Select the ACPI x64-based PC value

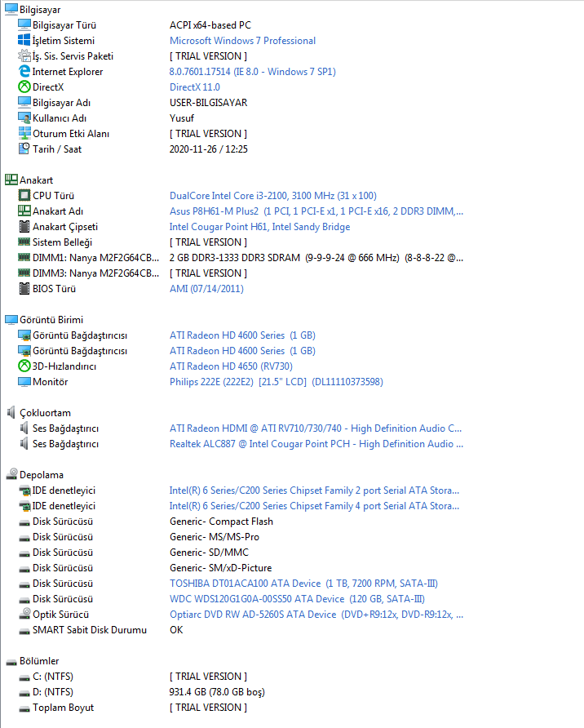click(x=210, y=25)
